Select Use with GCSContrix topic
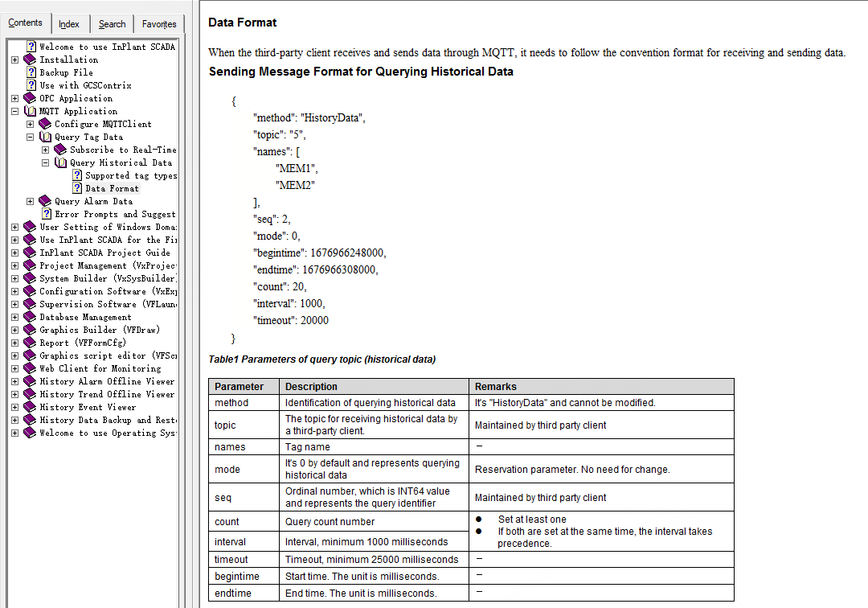Image resolution: width=868 pixels, height=608 pixels. 85,85
